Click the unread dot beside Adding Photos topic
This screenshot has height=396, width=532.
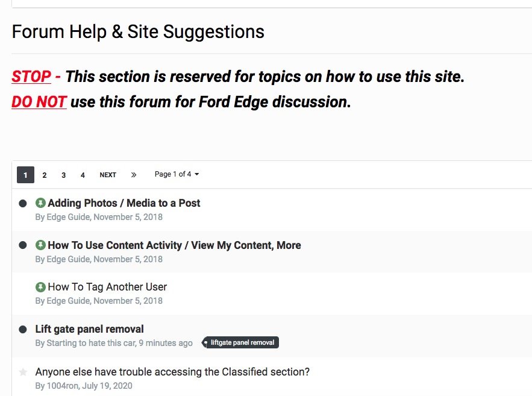(23, 203)
